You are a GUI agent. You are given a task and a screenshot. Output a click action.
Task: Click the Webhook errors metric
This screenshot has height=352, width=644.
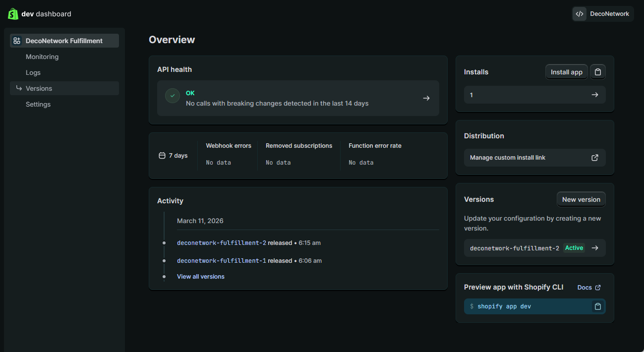[229, 154]
